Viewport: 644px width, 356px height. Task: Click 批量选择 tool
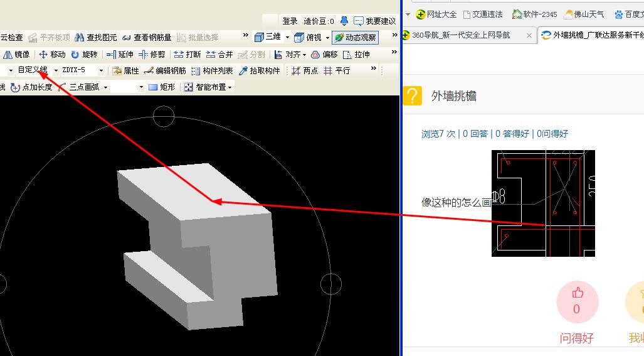198,38
